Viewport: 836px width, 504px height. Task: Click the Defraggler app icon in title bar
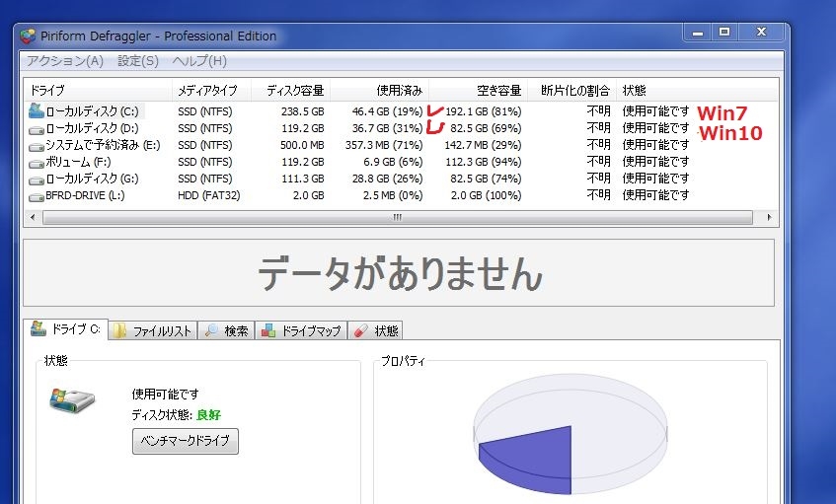tap(28, 36)
